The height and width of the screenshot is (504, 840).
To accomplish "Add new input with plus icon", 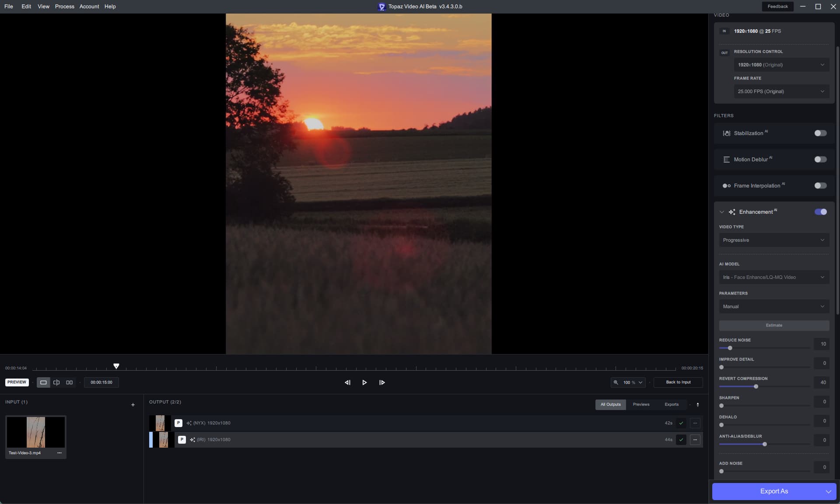I will [x=133, y=405].
